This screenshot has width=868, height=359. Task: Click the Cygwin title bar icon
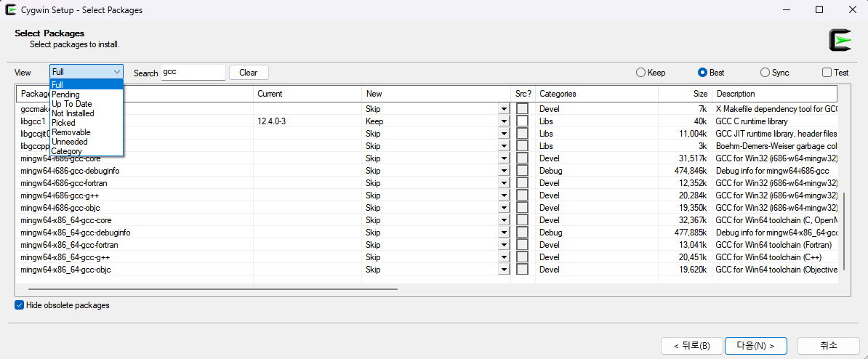[x=11, y=10]
